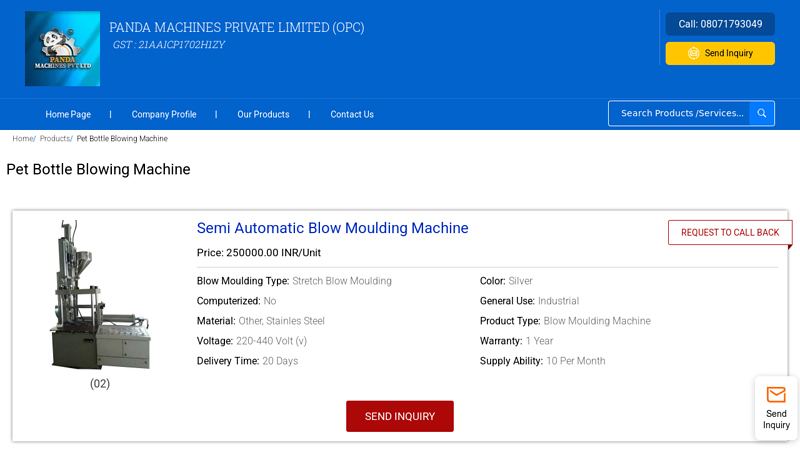Click the Pet Bottle Blowing Machine page heading

(x=98, y=169)
